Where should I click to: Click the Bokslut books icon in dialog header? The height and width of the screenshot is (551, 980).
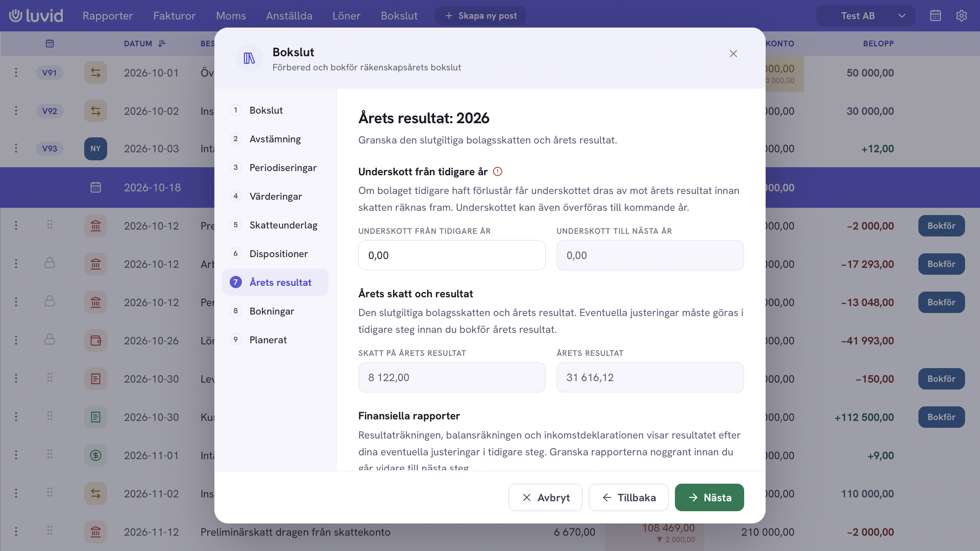[x=249, y=58]
